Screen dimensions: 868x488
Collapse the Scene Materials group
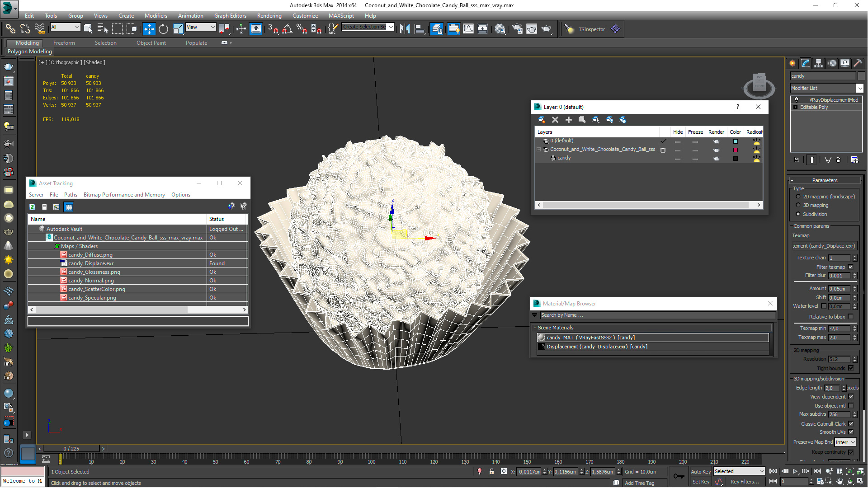click(535, 328)
